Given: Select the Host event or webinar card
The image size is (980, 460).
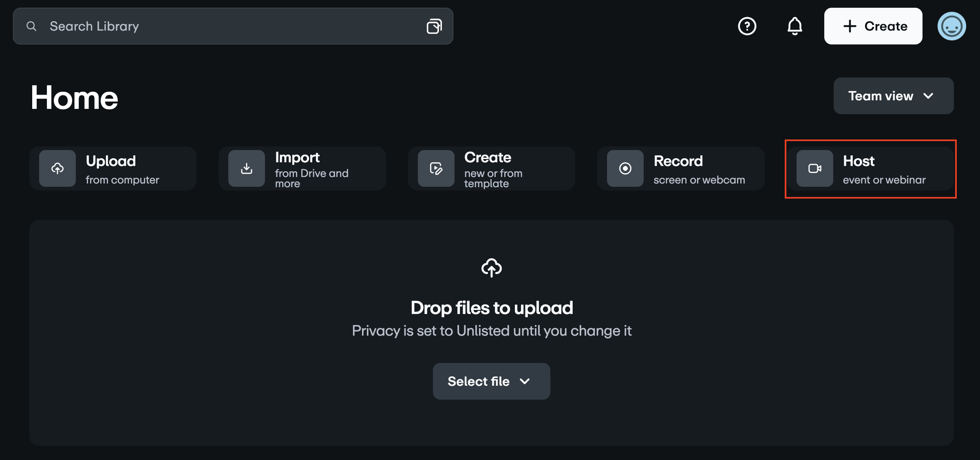Looking at the screenshot, I should tap(870, 168).
